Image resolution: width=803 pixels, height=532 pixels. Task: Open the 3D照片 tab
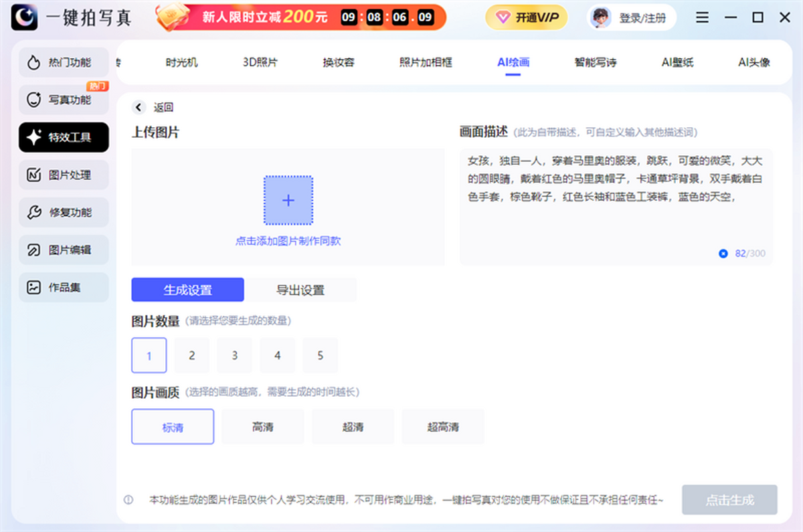[260, 62]
